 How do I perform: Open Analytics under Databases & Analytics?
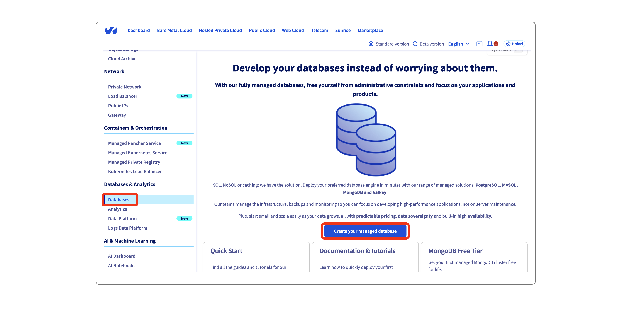click(117, 209)
